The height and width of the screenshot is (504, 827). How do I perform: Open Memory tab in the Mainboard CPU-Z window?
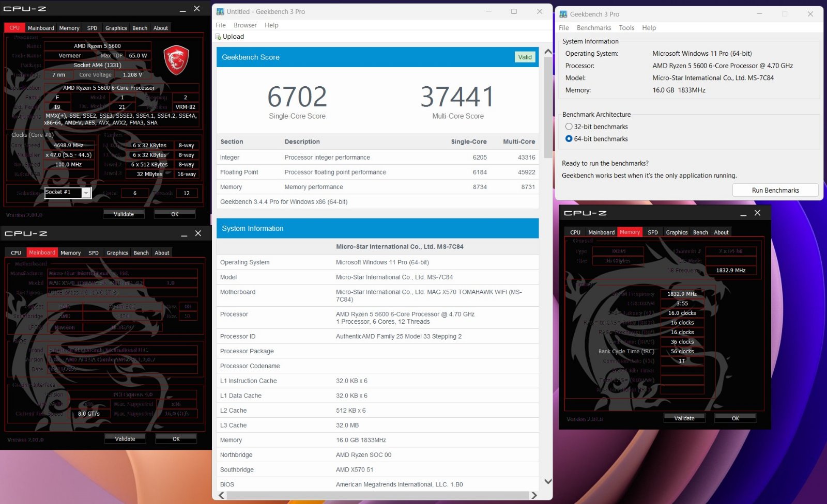(x=70, y=253)
